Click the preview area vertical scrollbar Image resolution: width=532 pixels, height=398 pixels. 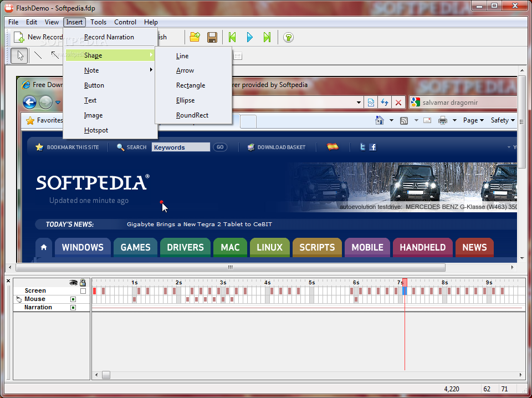[522, 122]
